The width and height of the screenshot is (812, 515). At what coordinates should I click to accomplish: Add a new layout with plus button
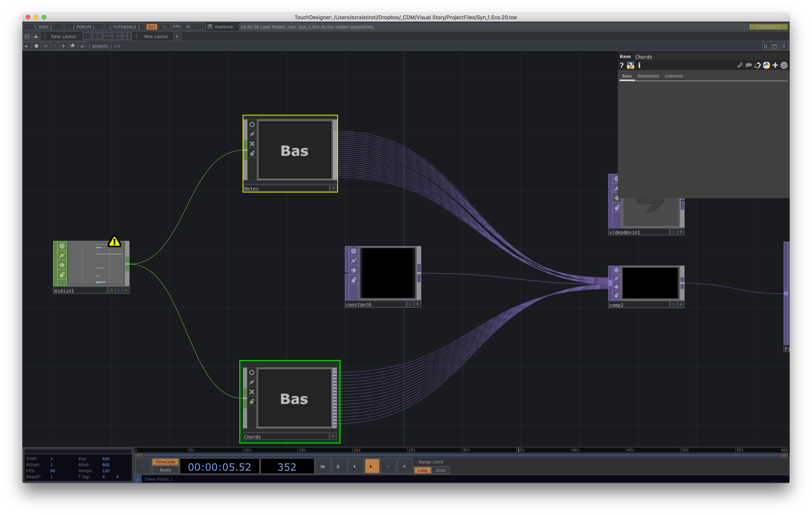coord(177,36)
